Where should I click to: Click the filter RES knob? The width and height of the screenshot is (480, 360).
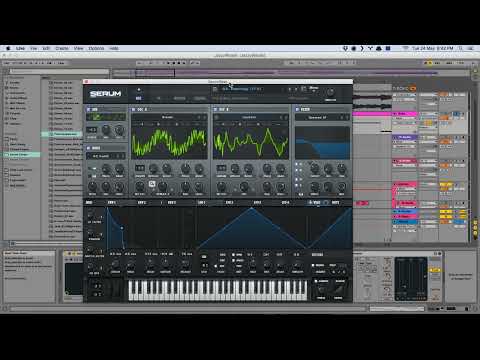tap(328, 168)
